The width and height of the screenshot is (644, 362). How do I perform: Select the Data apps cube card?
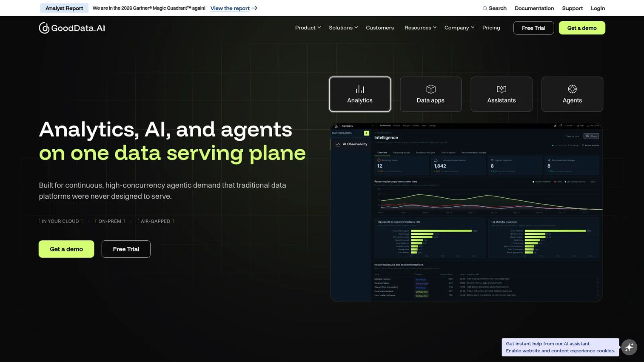click(x=430, y=94)
